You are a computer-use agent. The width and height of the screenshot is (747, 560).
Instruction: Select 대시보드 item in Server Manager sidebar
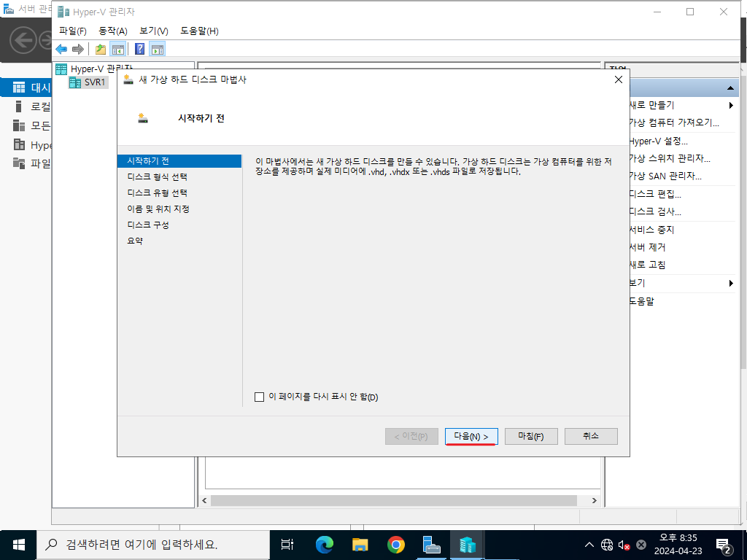click(x=26, y=87)
